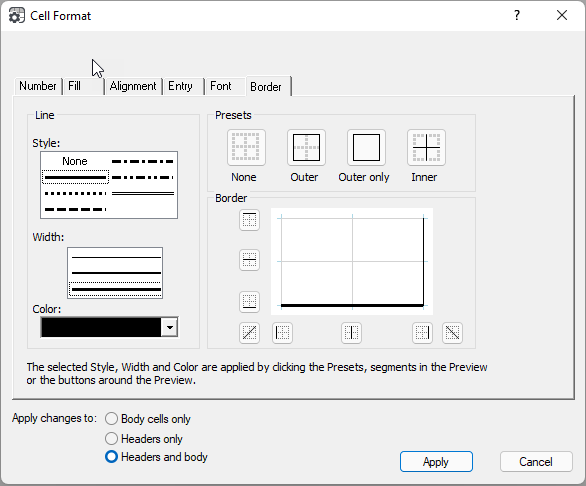The width and height of the screenshot is (586, 486).
Task: Toggle the left border button
Action: click(282, 333)
